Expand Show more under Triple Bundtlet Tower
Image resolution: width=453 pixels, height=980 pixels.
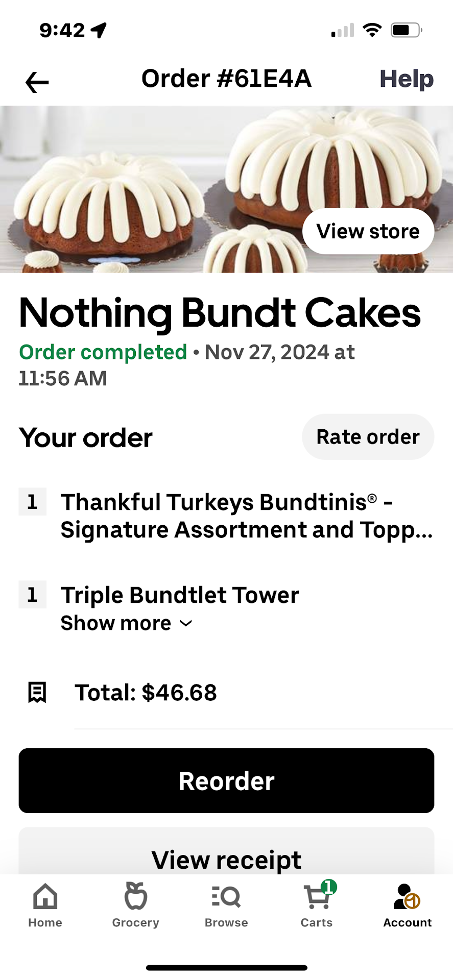(x=116, y=623)
